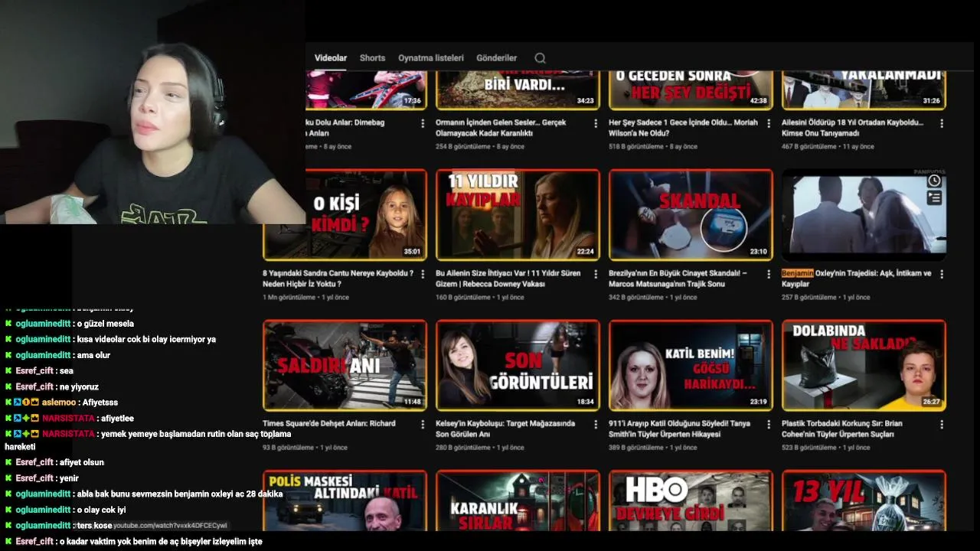Open more options for Times Square video

(x=423, y=424)
